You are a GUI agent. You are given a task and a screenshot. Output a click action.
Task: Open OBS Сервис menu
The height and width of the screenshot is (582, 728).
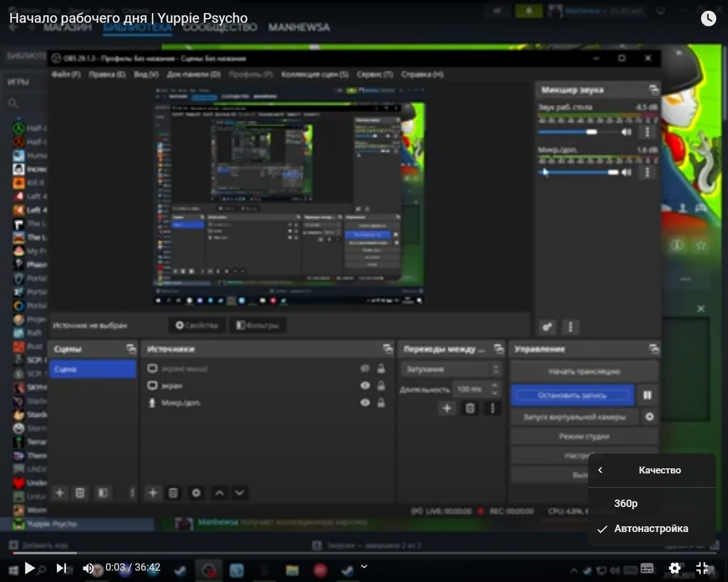point(375,74)
